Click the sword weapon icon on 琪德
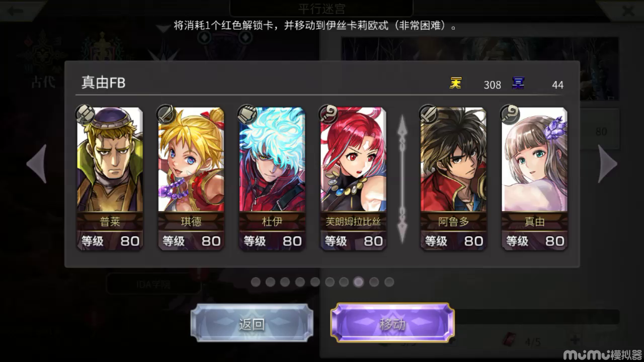Viewport: 644px width, 362px height. (166, 115)
